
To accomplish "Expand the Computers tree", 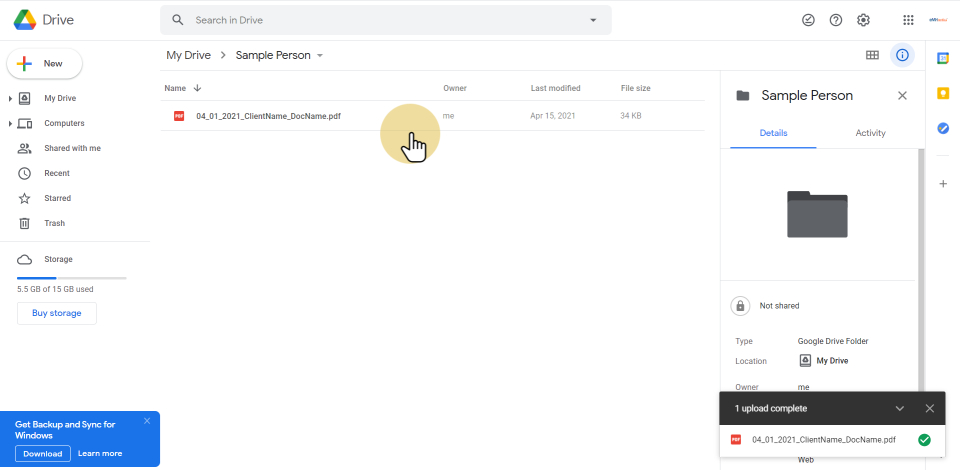I will [x=10, y=123].
